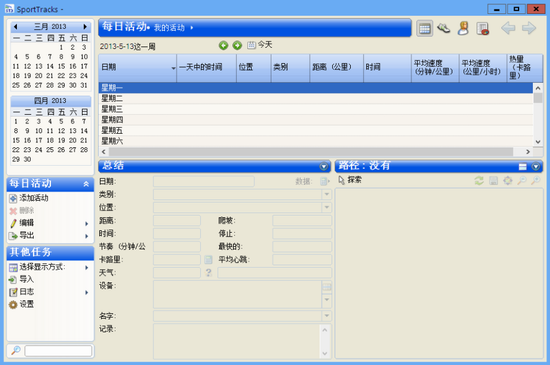Click the search box in sidebar
This screenshot has height=365, width=550.
tap(58, 351)
